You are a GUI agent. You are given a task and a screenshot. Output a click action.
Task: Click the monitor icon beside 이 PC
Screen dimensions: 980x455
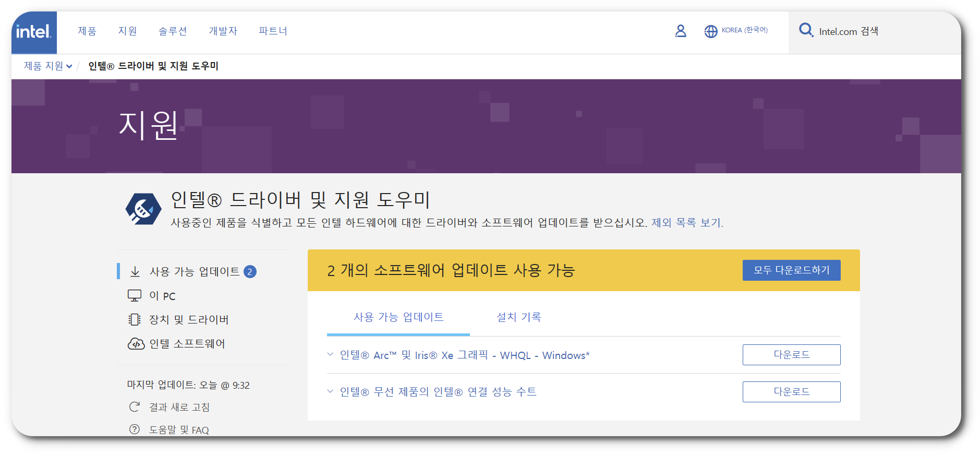(x=135, y=296)
